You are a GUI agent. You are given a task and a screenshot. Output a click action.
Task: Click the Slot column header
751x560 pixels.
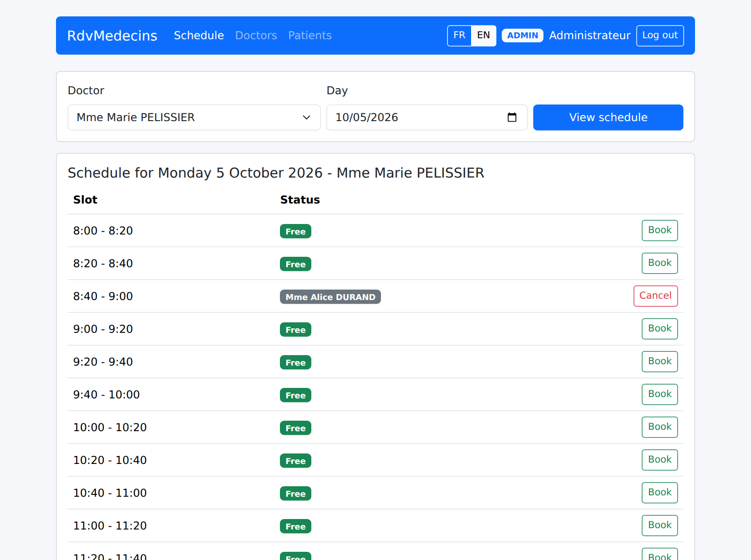click(x=85, y=200)
